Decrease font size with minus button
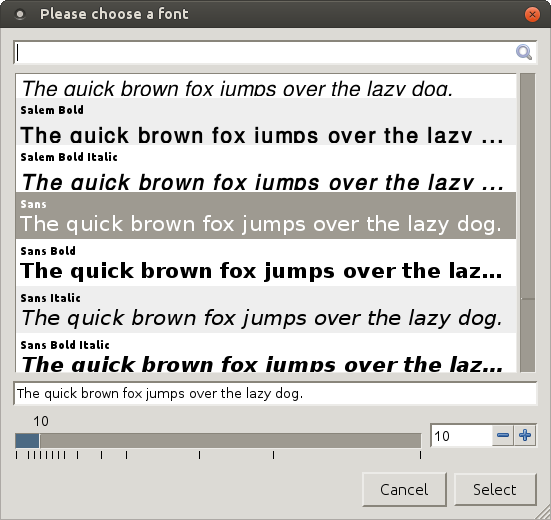This screenshot has height=520, width=551. [x=503, y=436]
